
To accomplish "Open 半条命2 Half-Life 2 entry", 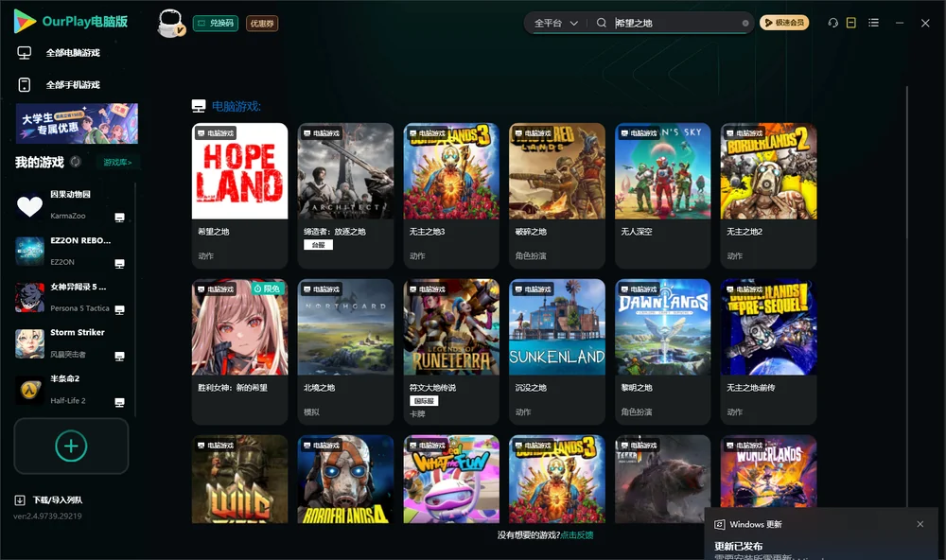I will 71,390.
